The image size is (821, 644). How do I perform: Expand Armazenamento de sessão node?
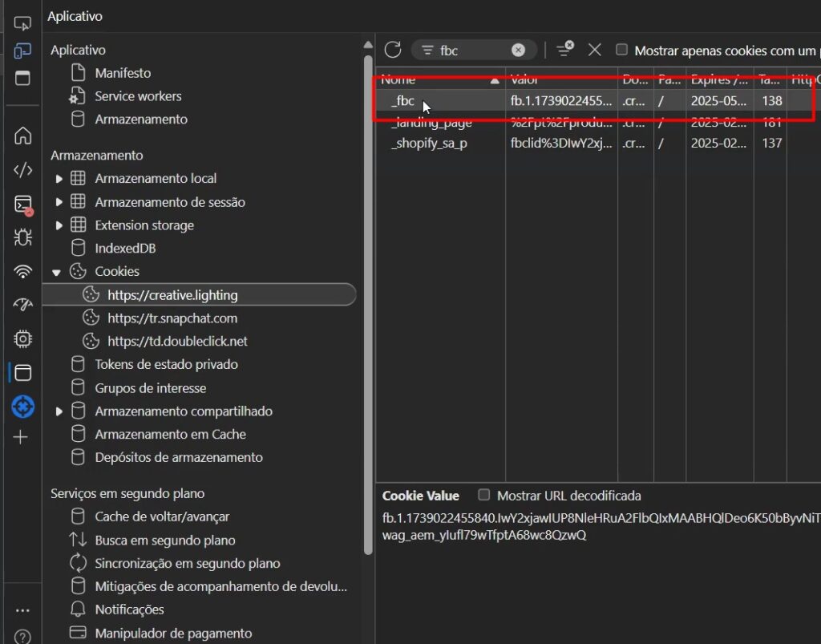pyautogui.click(x=59, y=202)
